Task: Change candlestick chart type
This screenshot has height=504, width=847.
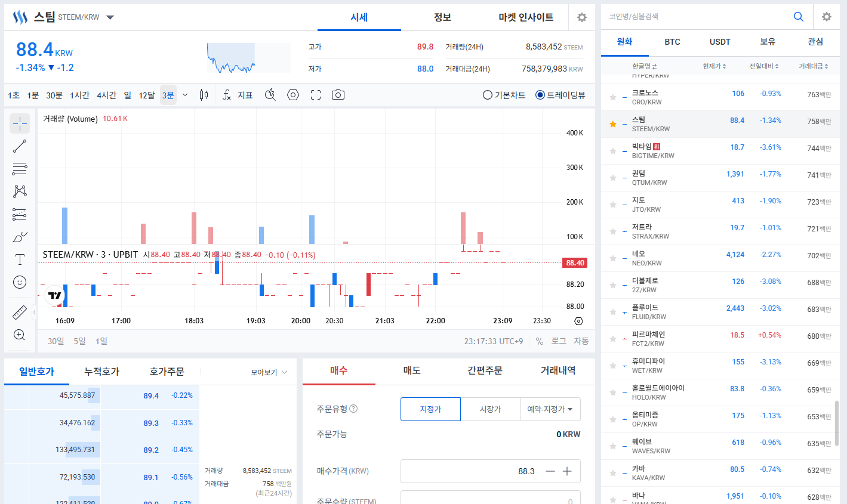Action: pos(204,95)
